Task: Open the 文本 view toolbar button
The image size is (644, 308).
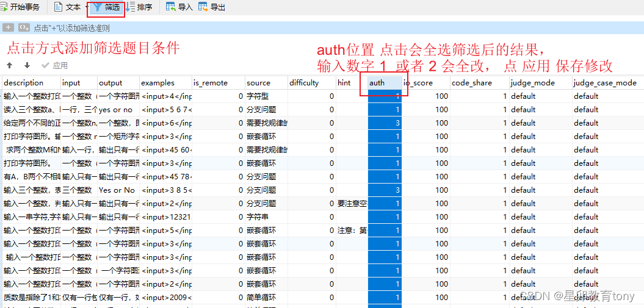Action: (x=68, y=7)
